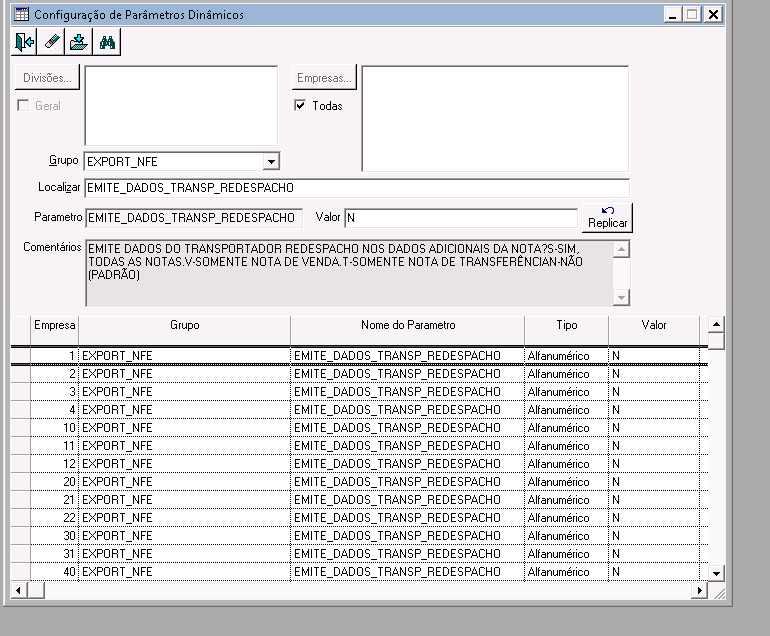The height and width of the screenshot is (636, 770).
Task: Select the row for Empresa 10
Action: click(x=359, y=428)
